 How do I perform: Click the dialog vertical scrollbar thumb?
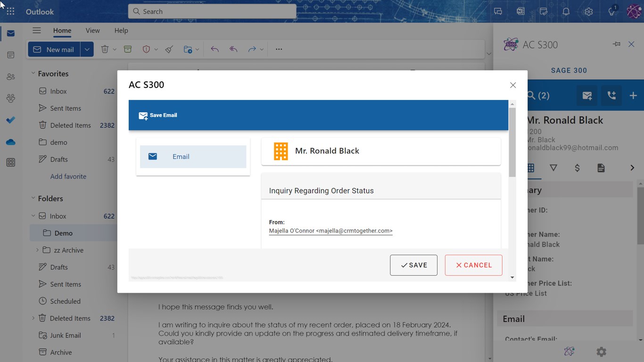coord(512,142)
